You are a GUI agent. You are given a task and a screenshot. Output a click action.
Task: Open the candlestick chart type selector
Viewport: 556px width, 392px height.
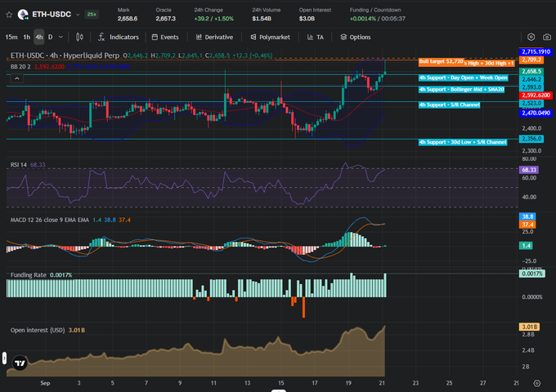point(80,38)
